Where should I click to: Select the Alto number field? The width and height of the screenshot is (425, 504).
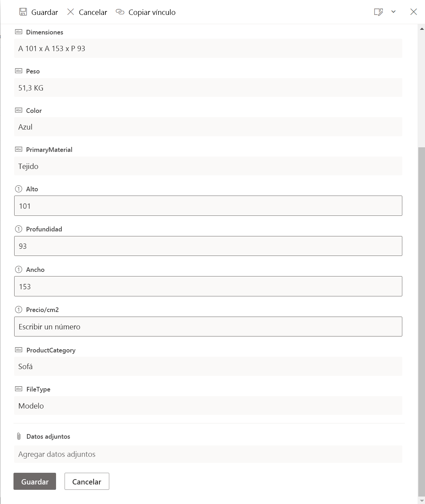(208, 206)
